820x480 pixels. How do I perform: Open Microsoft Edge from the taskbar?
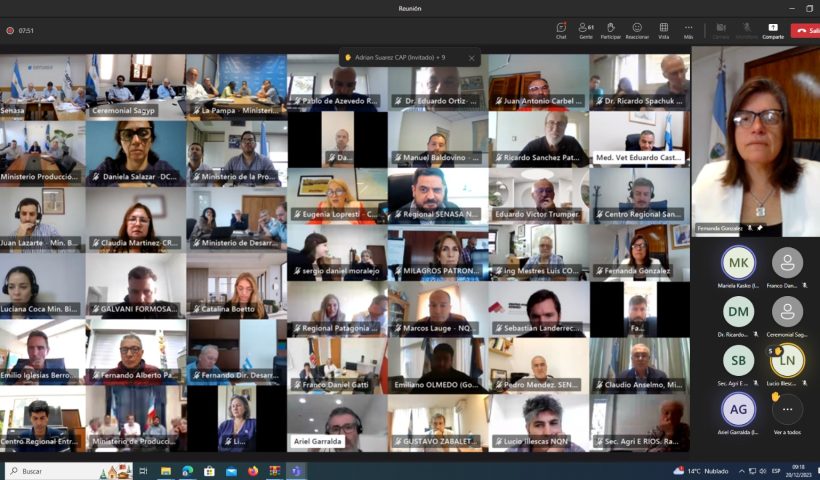coord(187,470)
